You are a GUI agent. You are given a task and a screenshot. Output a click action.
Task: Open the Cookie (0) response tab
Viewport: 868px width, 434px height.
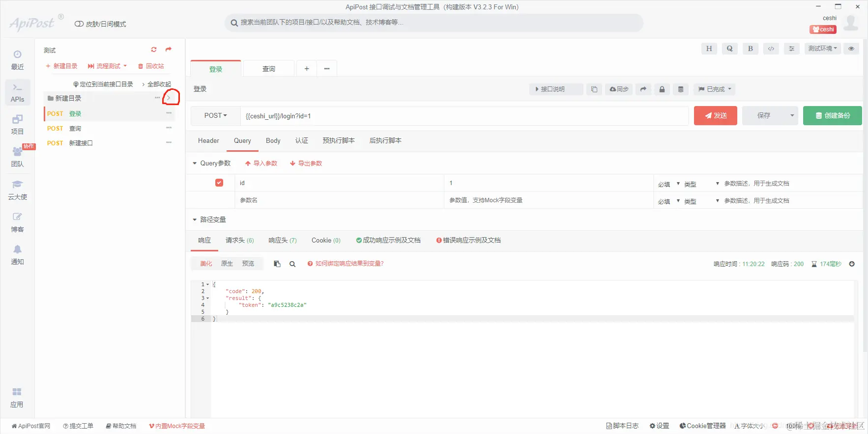[326, 240]
